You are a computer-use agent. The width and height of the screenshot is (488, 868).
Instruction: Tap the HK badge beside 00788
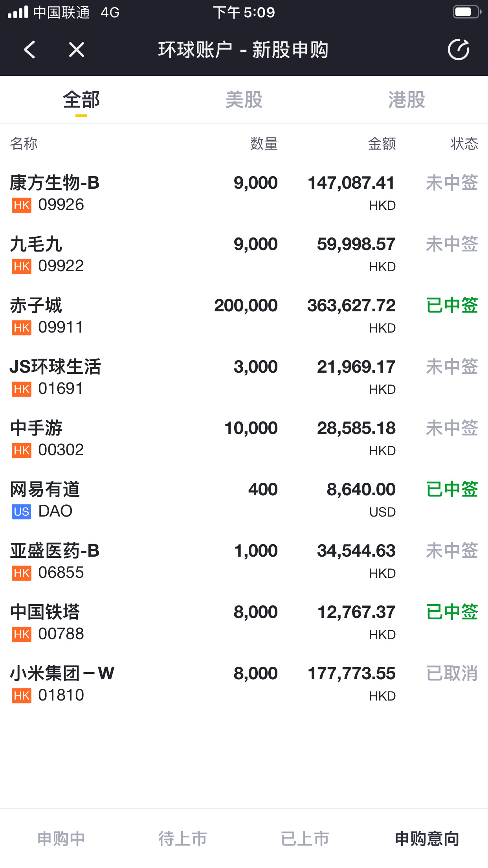pos(22,634)
